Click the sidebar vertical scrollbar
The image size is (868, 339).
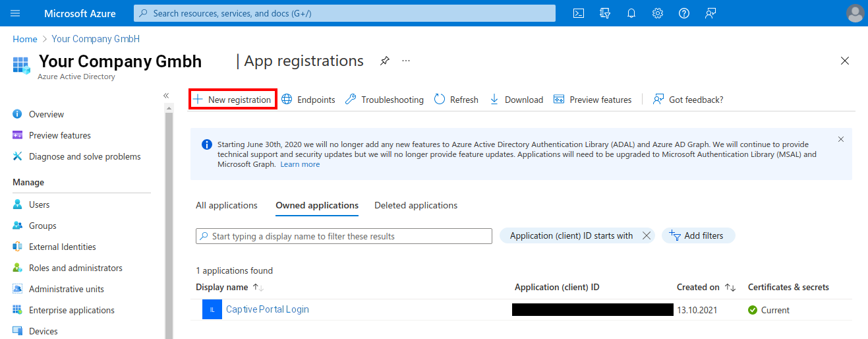pos(169,224)
